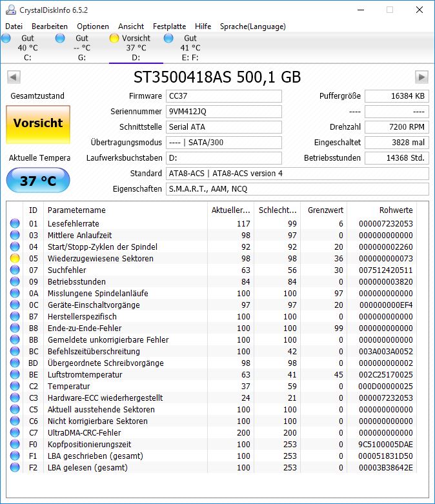
Task: Click status icon for Ende-zu-Ende-Fehler
Action: click(x=15, y=328)
